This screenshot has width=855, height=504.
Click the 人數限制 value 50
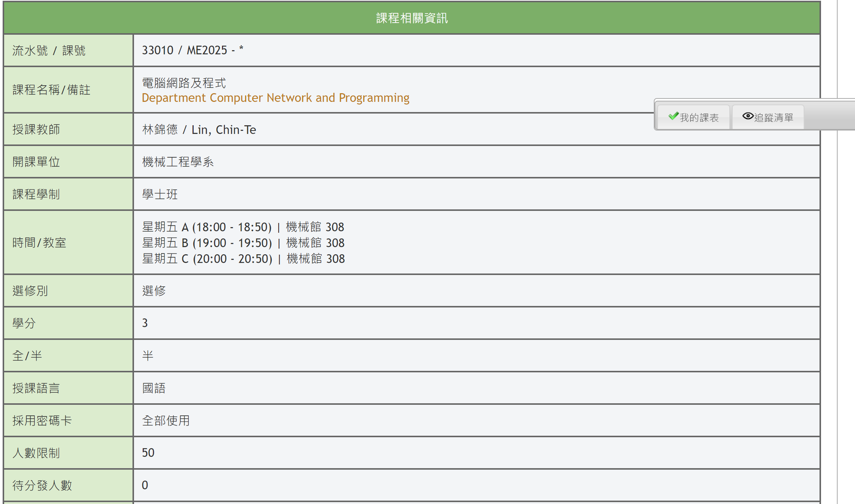tap(149, 453)
